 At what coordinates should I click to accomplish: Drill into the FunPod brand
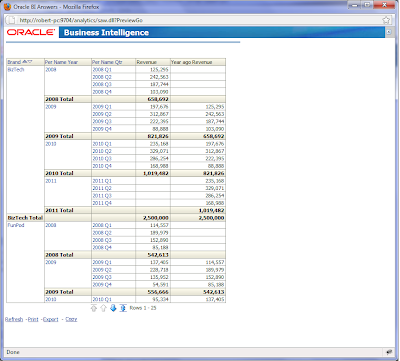pos(16,225)
